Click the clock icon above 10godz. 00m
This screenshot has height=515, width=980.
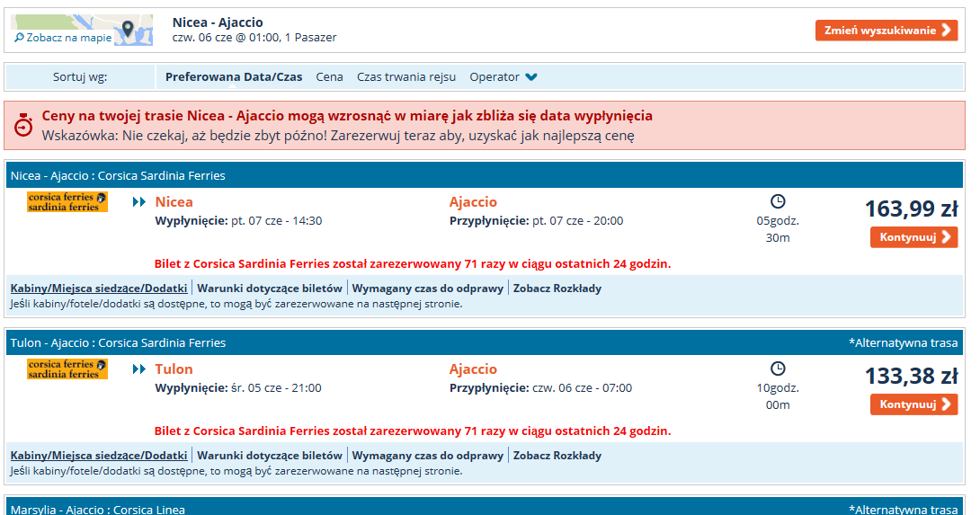778,368
